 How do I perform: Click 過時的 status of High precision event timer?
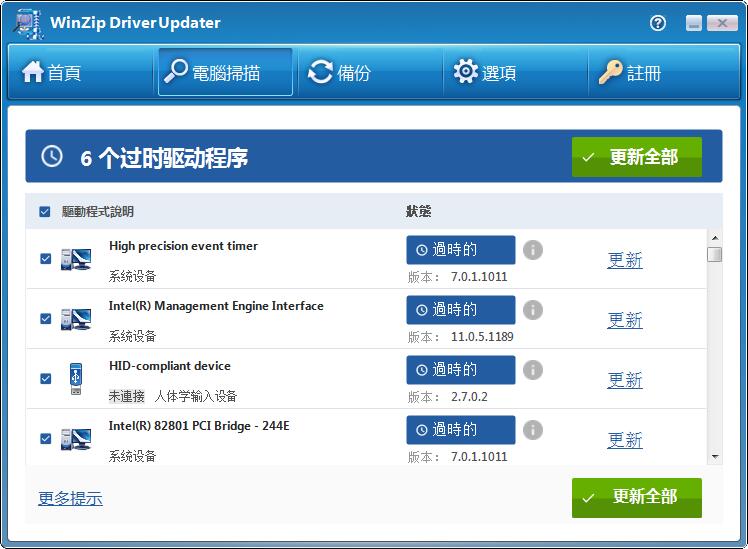click(x=461, y=250)
